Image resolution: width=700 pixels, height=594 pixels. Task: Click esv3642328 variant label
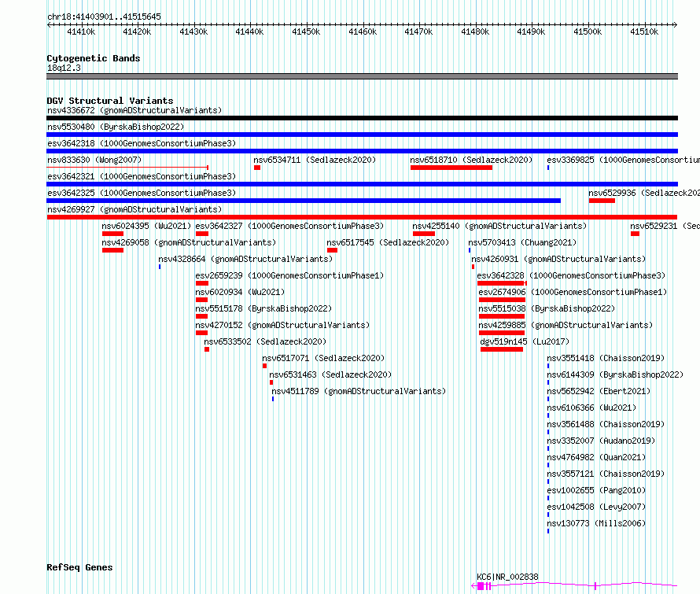[571, 275]
